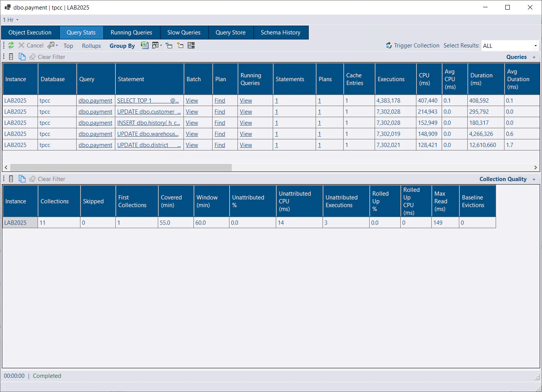Open the UPDATE dbo.customer statement link
The image size is (542, 392).
[x=149, y=112]
